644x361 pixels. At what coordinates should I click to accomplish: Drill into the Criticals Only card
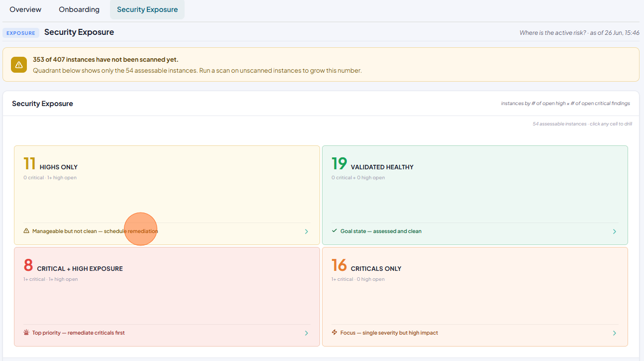coord(475,297)
